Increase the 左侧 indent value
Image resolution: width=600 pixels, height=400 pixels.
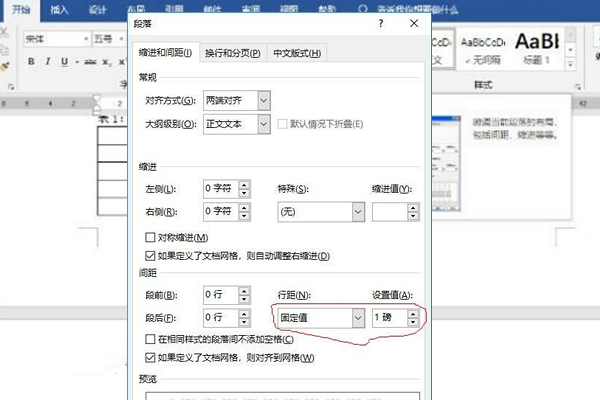click(244, 184)
